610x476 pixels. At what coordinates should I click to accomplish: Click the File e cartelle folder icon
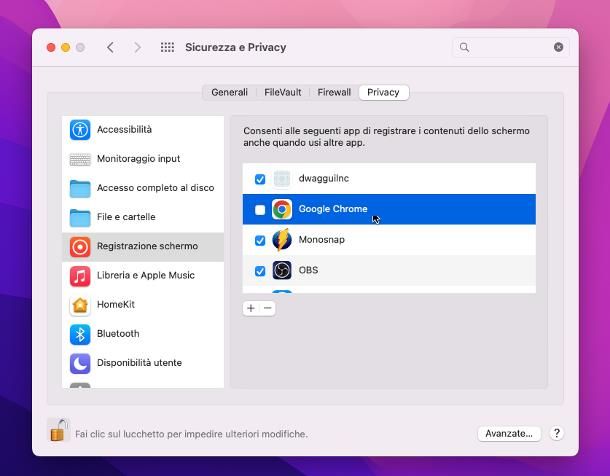point(80,217)
